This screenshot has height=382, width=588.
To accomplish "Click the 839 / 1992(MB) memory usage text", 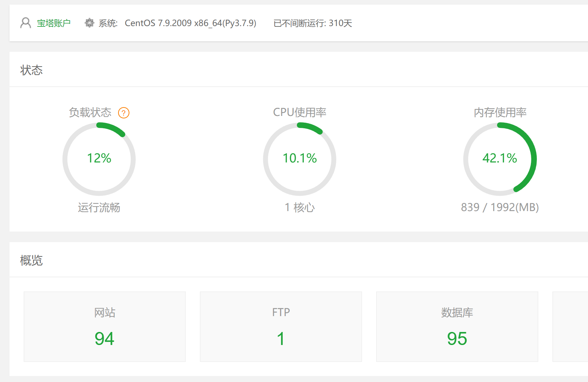I will point(500,208).
